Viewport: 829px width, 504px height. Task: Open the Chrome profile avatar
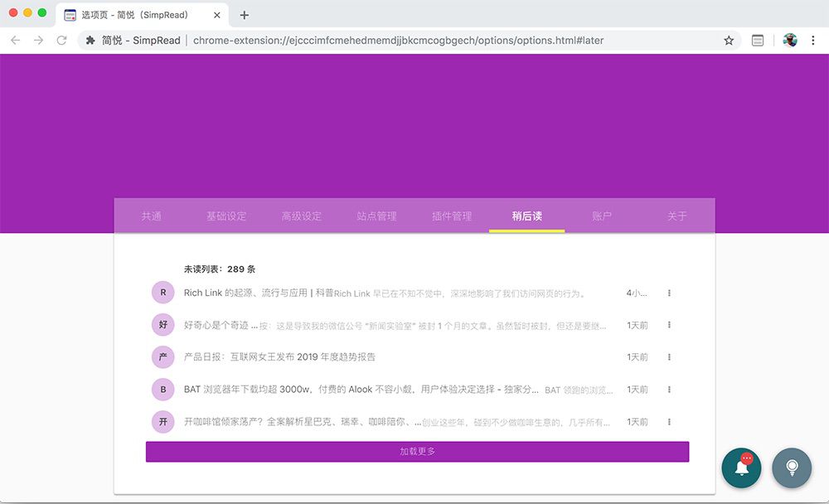click(790, 40)
